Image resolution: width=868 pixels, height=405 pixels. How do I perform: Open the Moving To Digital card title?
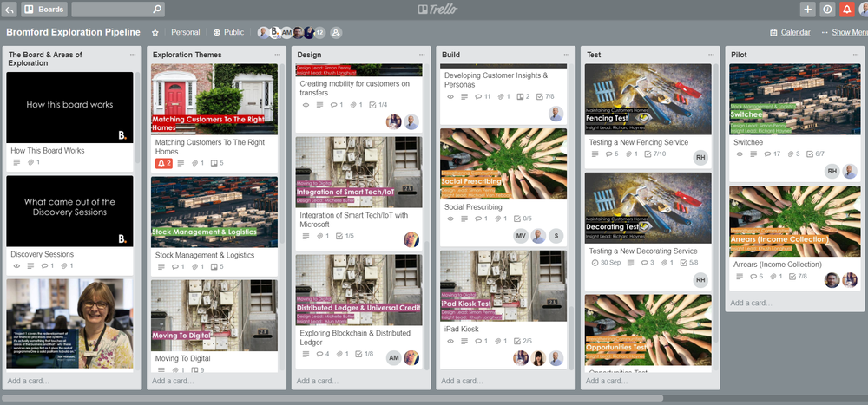tap(182, 358)
